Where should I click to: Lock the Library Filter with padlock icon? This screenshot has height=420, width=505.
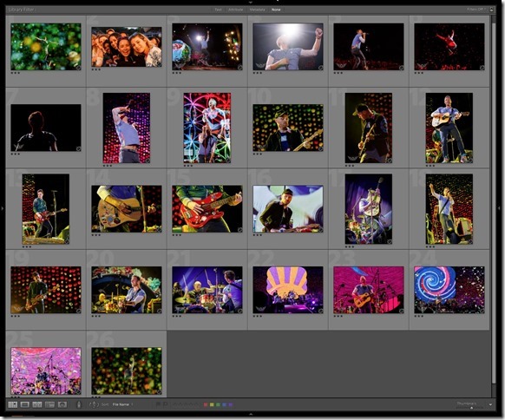(x=491, y=10)
